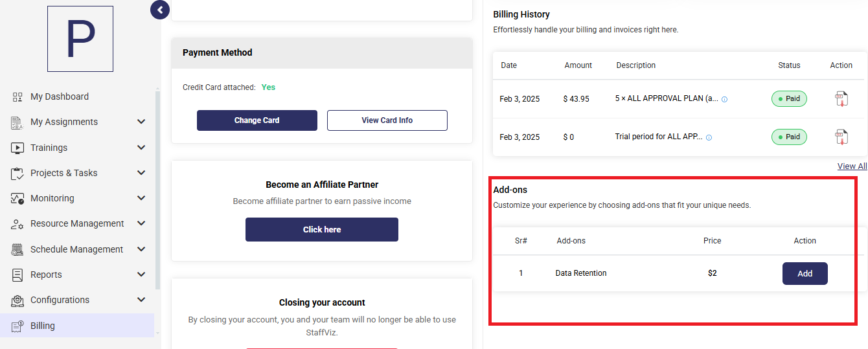Click the Billing icon in sidebar

tap(17, 326)
